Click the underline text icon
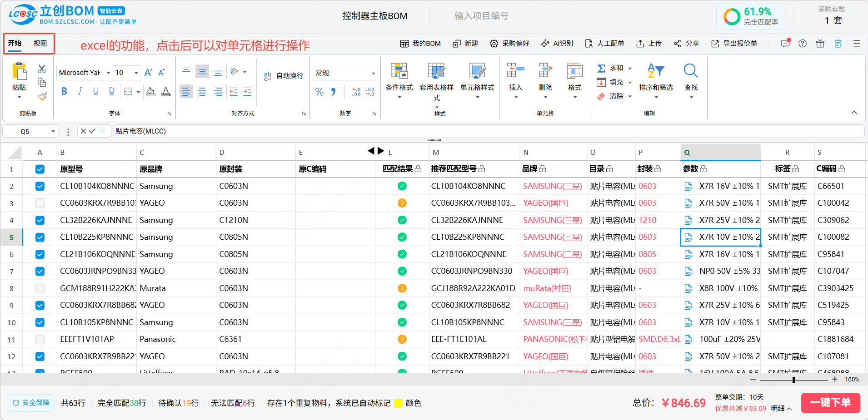The image size is (868, 420). click(x=96, y=91)
